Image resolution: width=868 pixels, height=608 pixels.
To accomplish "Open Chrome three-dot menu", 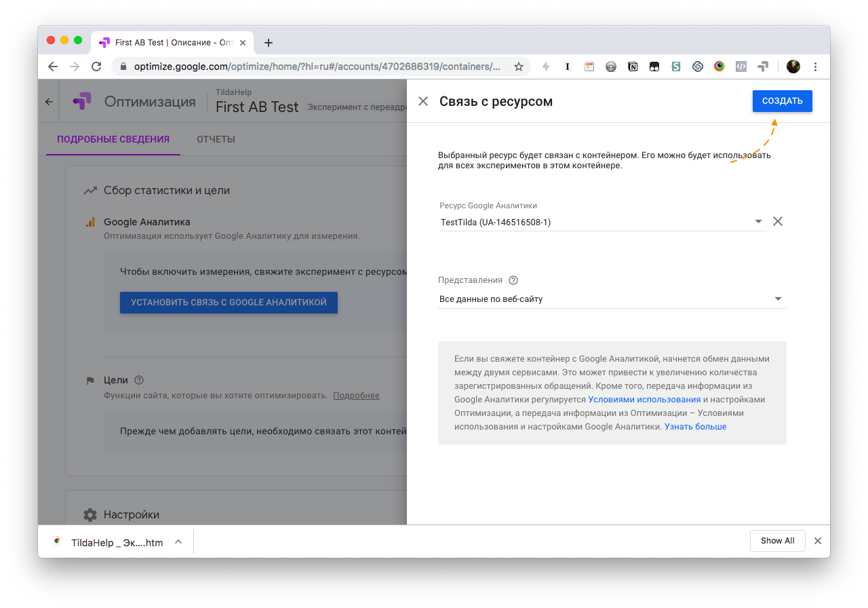I will pyautogui.click(x=815, y=66).
